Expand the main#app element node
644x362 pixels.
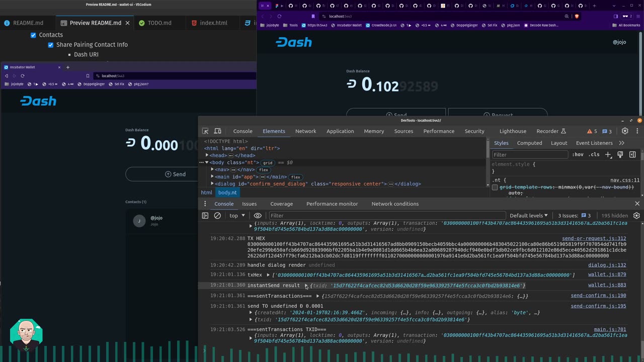(x=212, y=176)
